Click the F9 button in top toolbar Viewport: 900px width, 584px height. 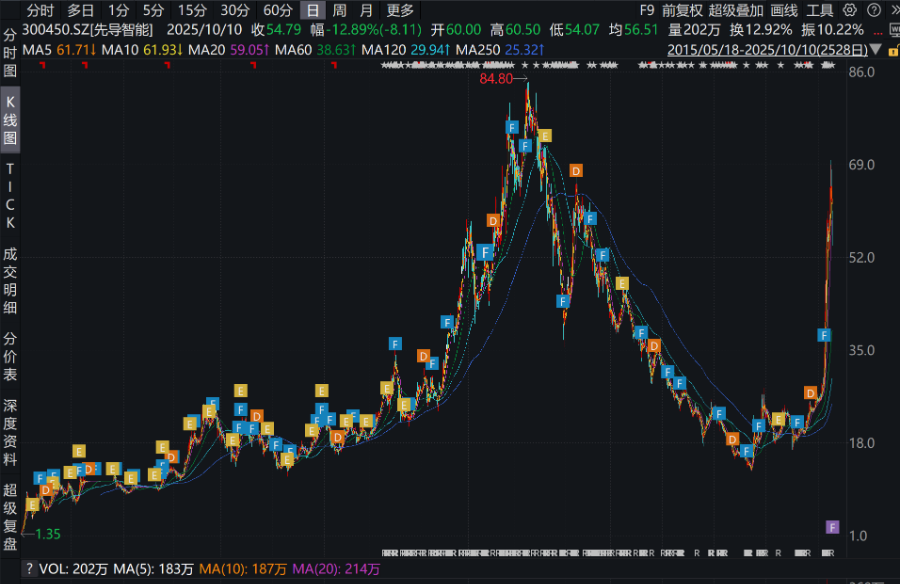coord(647,10)
